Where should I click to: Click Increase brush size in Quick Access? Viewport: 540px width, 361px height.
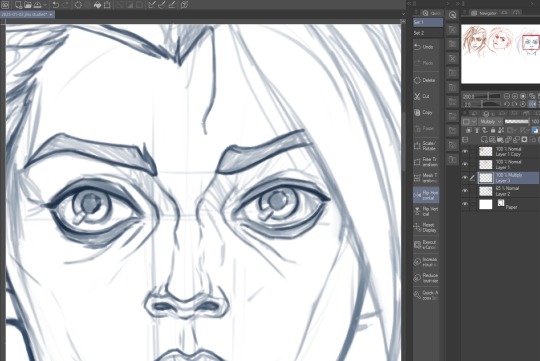tap(426, 261)
